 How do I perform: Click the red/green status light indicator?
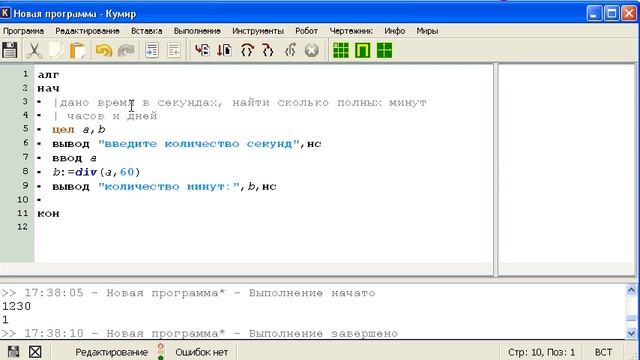(x=161, y=352)
